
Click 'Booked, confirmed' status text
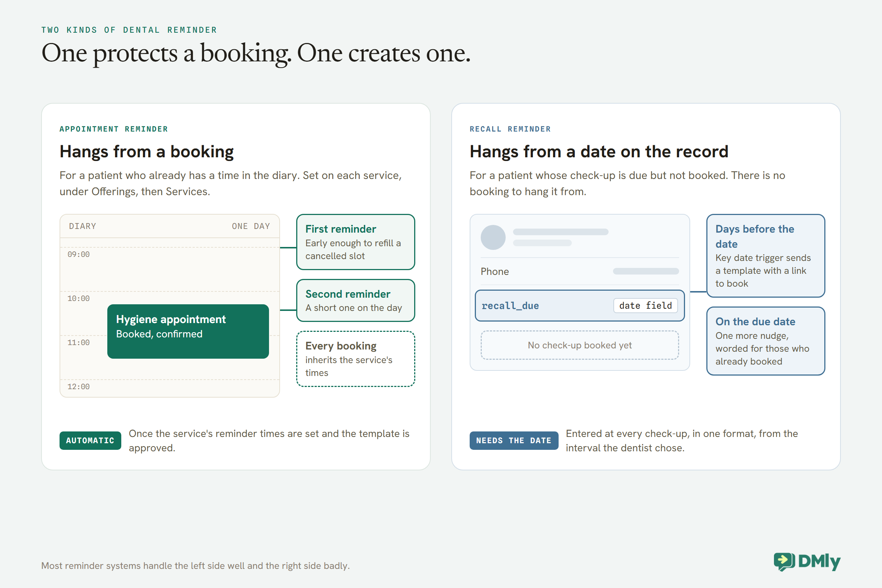point(159,334)
